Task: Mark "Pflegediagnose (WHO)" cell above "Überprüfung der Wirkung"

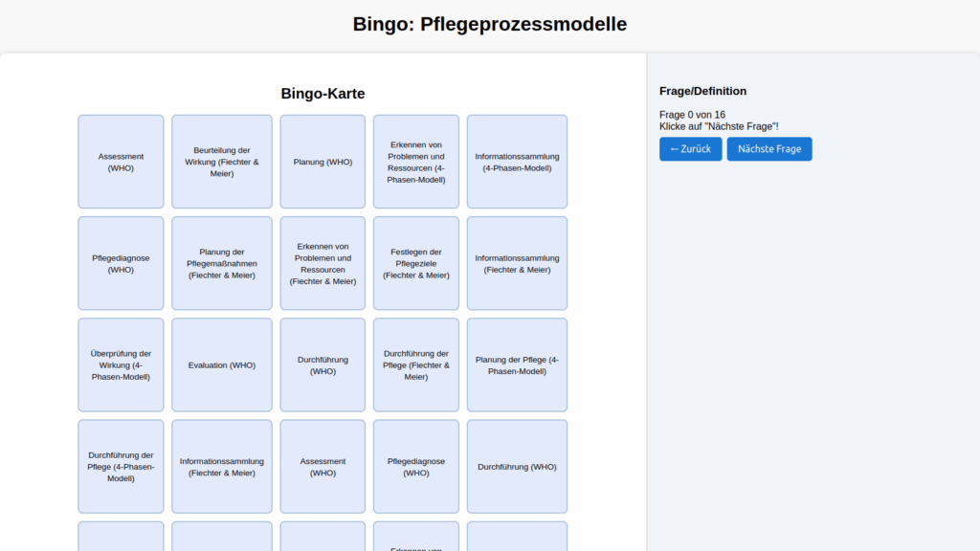Action: coord(121,263)
